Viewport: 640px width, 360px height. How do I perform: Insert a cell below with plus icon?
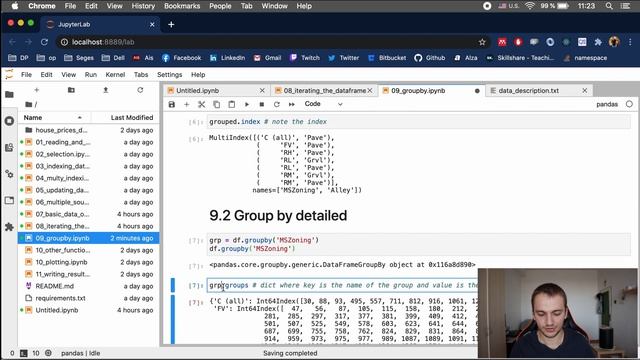187,104
